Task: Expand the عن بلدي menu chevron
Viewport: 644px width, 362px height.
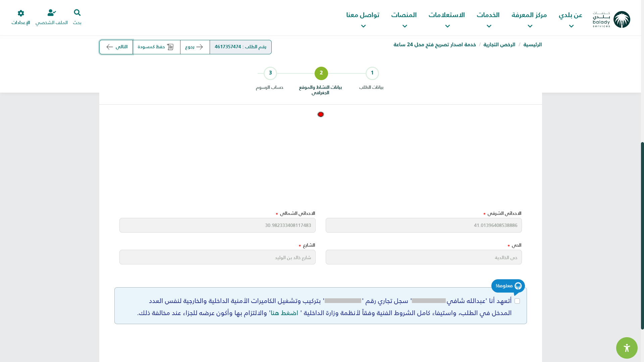Action: 571,26
